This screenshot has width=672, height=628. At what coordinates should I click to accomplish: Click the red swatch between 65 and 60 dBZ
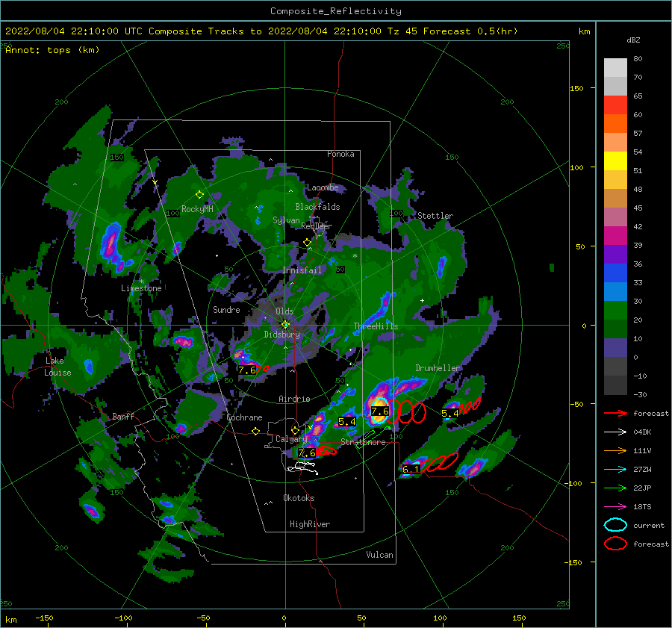pos(615,105)
